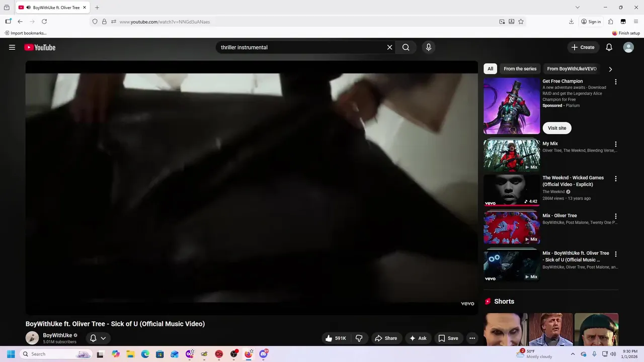
Task: Click the Create button
Action: 583,47
